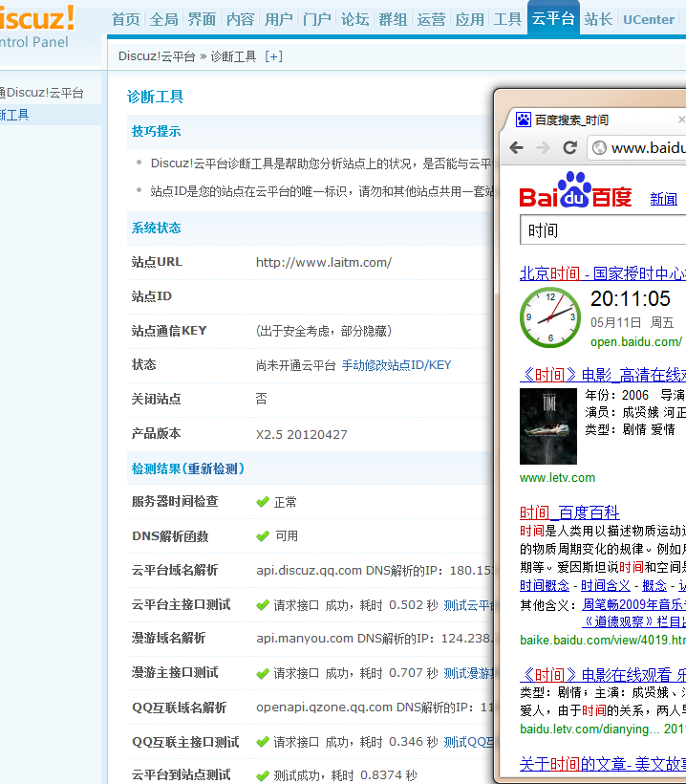Open the 门户 menu in the top navigation

click(x=317, y=19)
